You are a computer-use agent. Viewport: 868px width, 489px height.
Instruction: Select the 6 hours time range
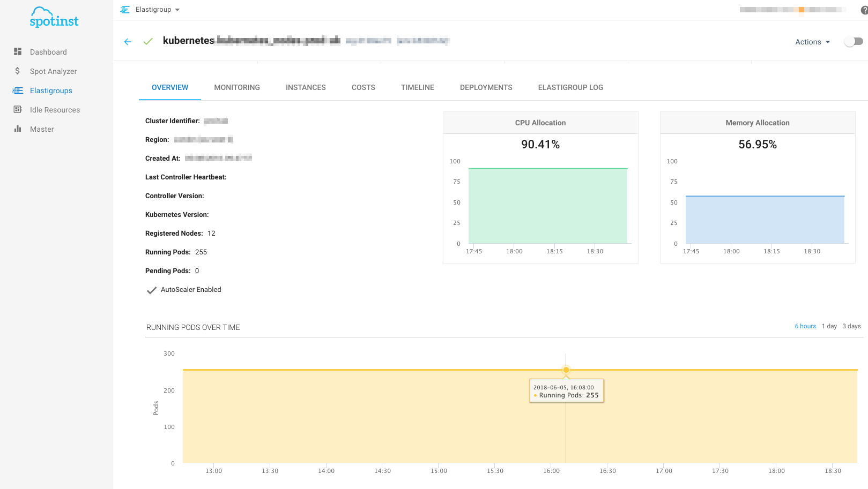coord(805,326)
